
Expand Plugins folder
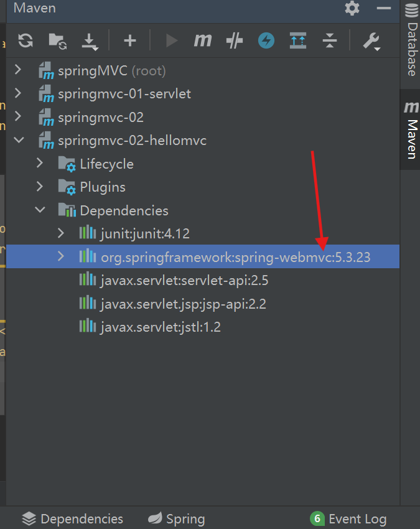click(x=40, y=187)
